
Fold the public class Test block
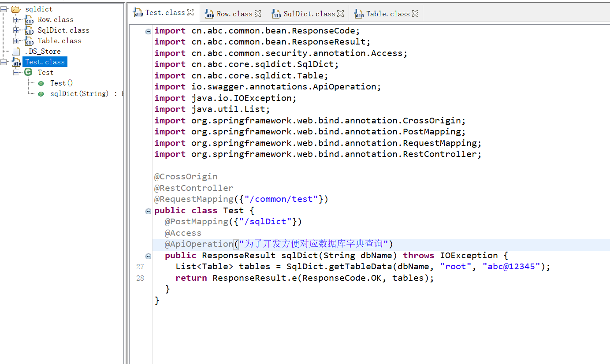coord(148,211)
